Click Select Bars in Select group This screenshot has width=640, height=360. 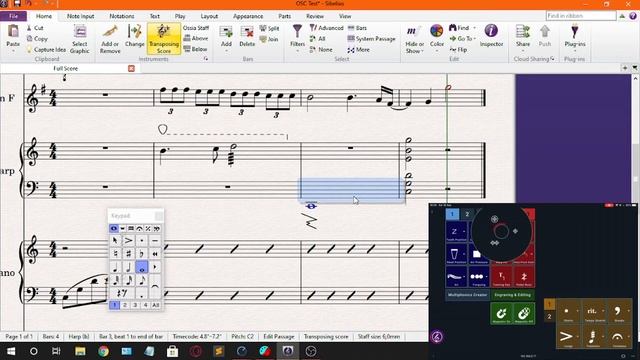(357, 28)
